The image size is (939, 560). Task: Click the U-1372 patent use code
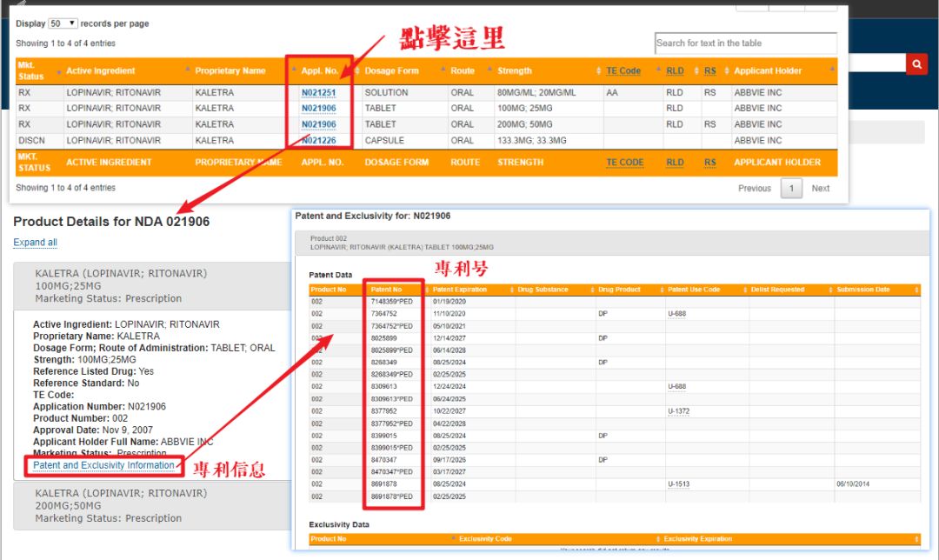point(678,411)
